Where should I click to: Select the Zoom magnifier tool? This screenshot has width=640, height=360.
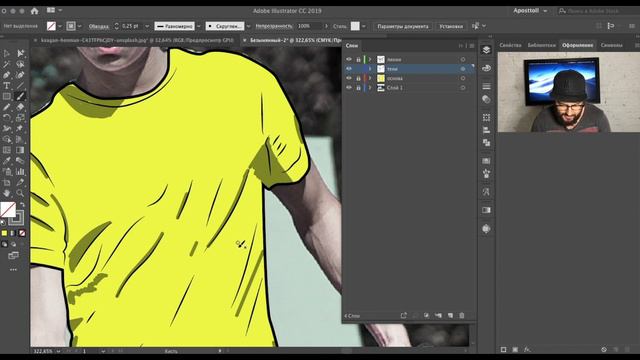20,193
